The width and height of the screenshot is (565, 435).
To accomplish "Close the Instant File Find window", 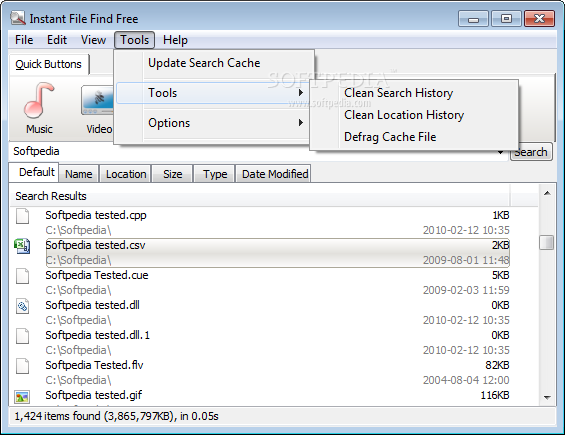I will [x=539, y=18].
